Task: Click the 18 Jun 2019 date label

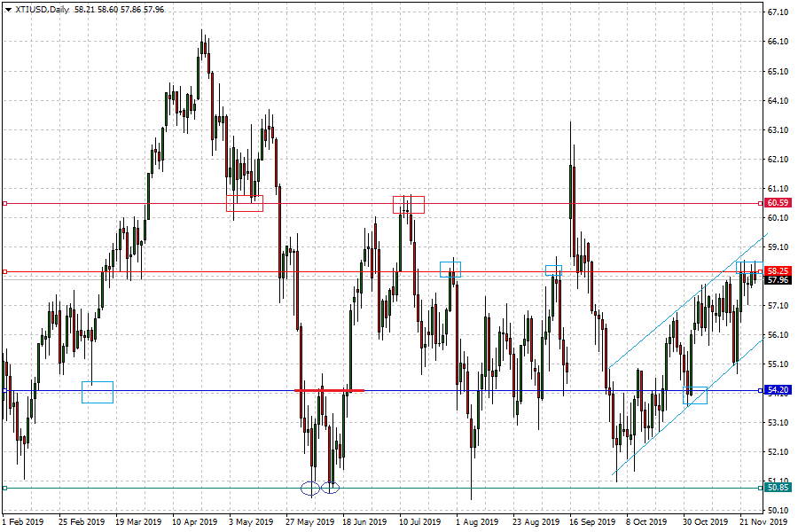Action: coord(365,522)
